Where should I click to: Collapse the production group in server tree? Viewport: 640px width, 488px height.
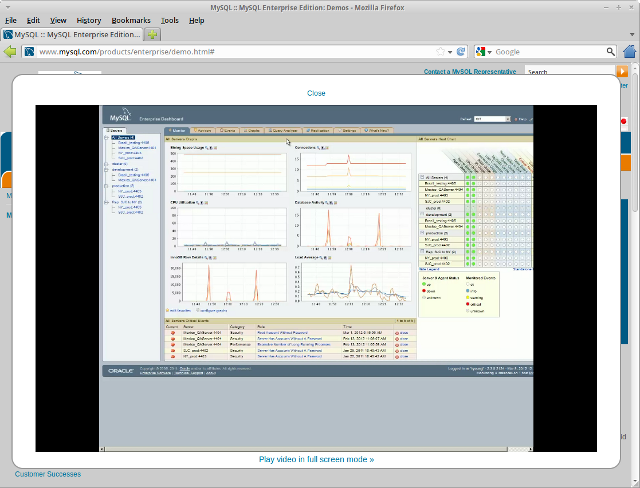(x=106, y=186)
